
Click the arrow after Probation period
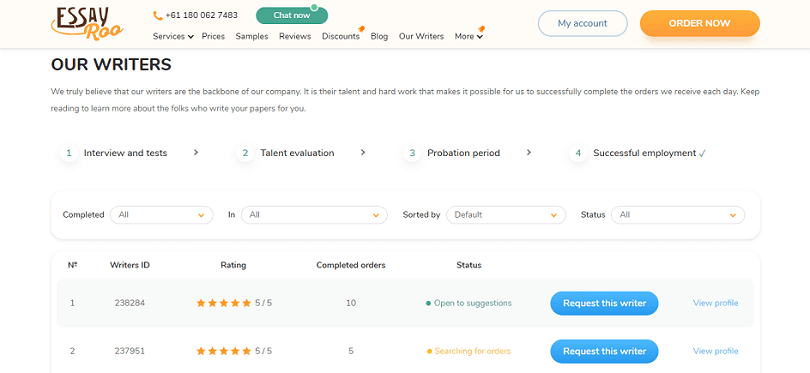click(x=528, y=152)
